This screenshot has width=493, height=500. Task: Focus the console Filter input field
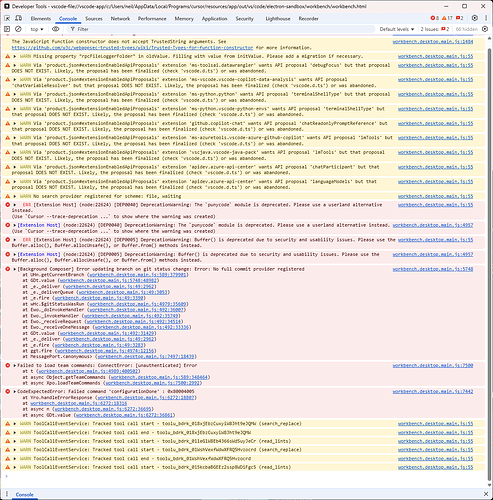221,29
